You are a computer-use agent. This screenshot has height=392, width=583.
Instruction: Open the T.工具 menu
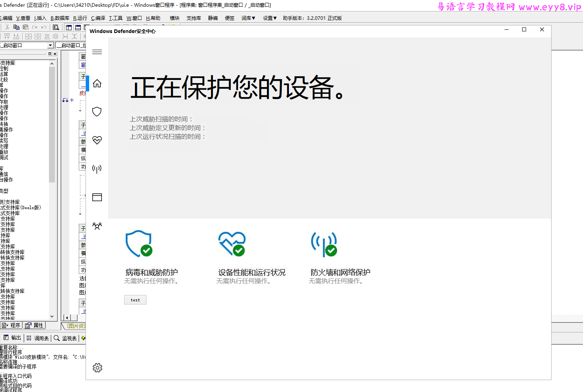[116, 18]
